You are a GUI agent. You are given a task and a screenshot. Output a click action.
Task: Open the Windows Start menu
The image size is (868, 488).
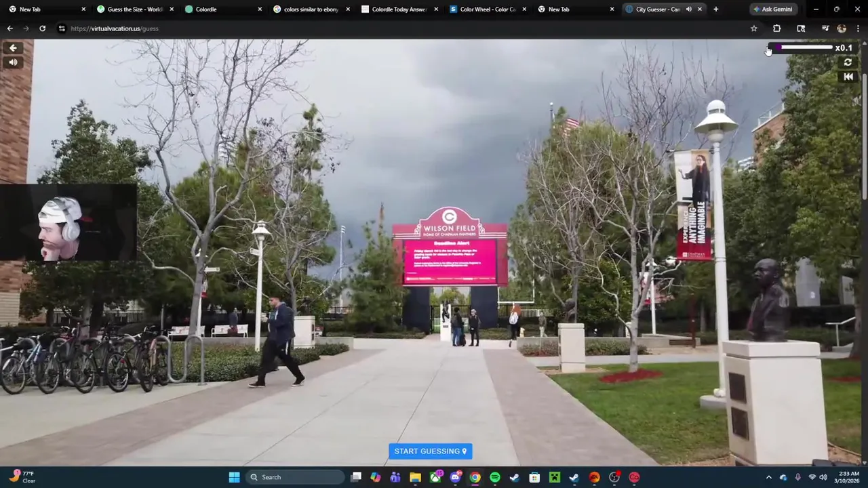[x=234, y=477]
